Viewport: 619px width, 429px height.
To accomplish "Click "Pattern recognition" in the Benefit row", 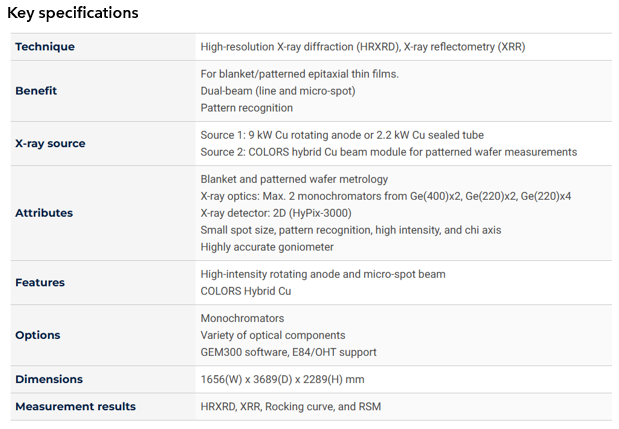I will click(247, 108).
